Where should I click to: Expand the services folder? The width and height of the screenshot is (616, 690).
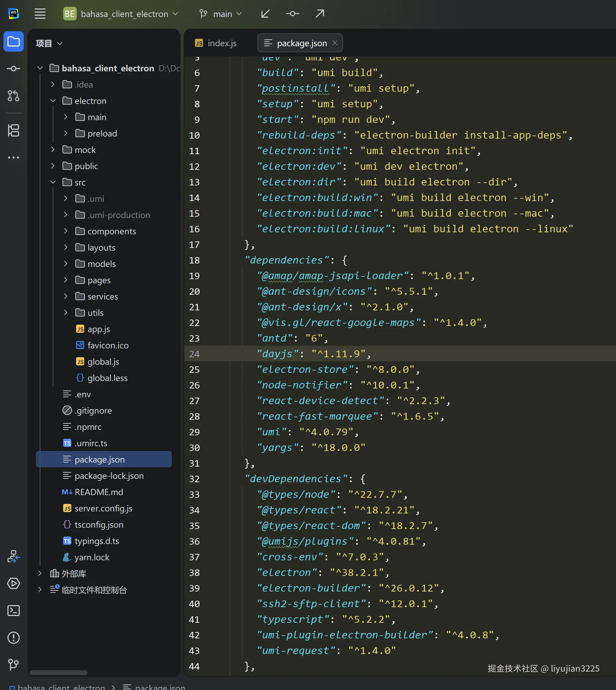point(66,296)
